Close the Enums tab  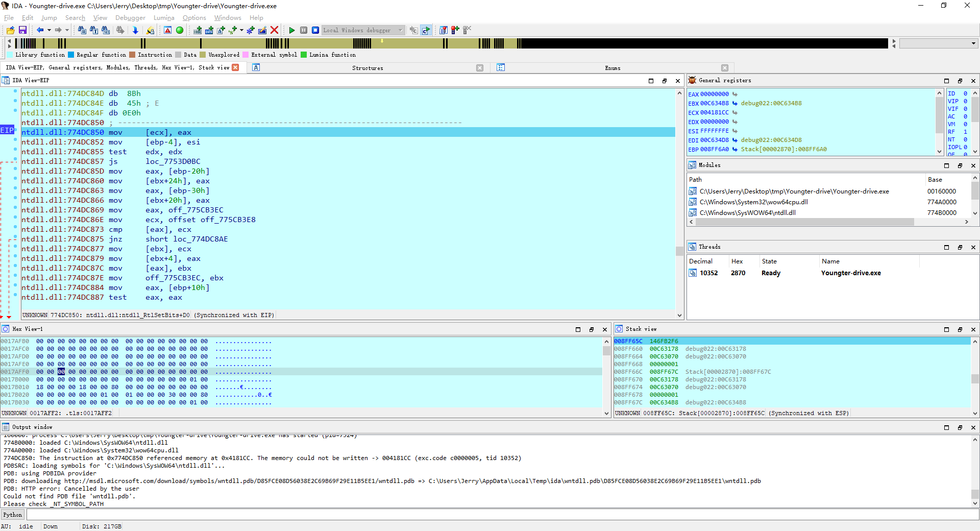coord(725,68)
